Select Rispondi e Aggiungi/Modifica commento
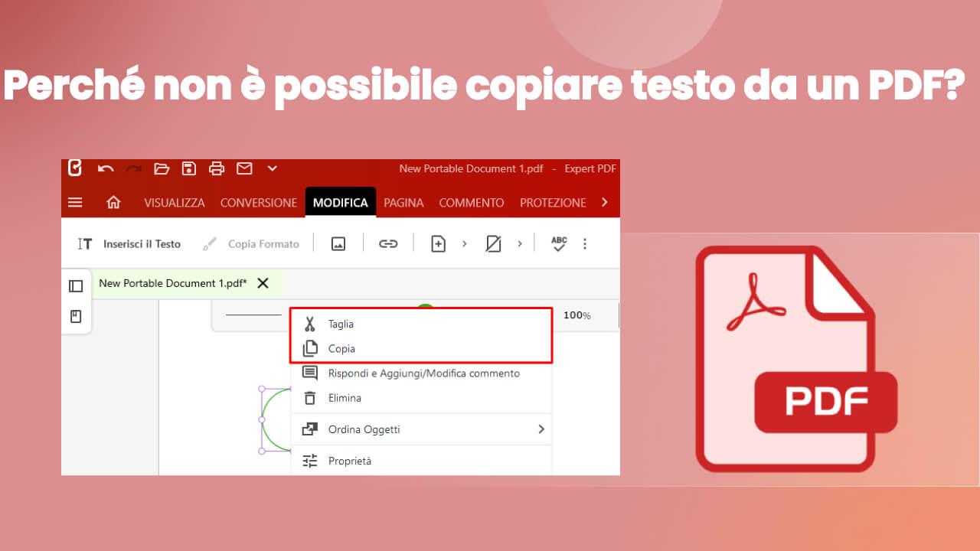Image resolution: width=980 pixels, height=551 pixels. pyautogui.click(x=421, y=373)
